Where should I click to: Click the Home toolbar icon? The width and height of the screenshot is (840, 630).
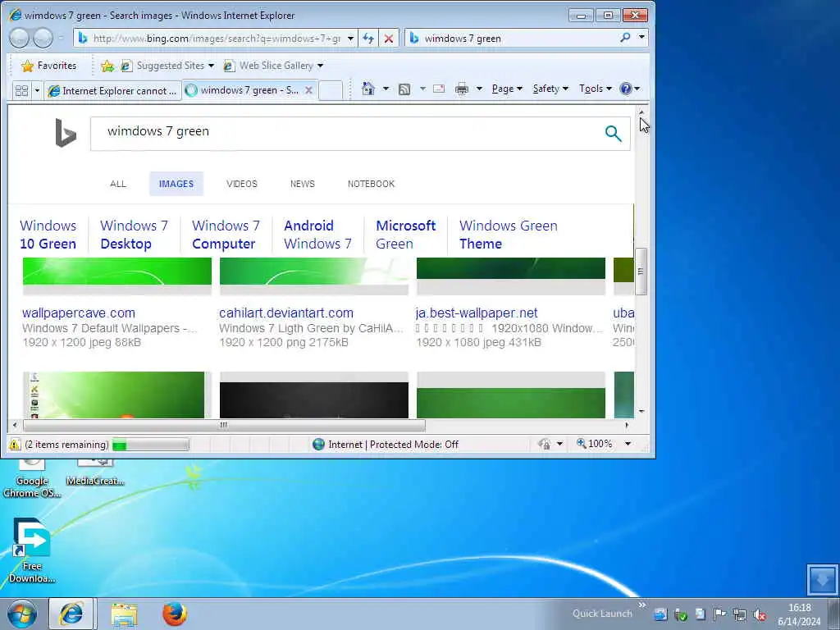click(x=368, y=89)
